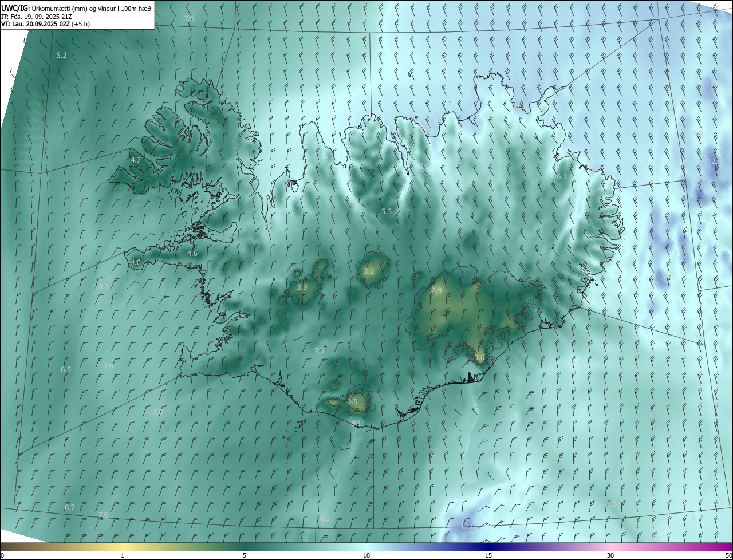Screen dimensions: 733x560
Task: Click the 6.5 value label
Action: 66,370
